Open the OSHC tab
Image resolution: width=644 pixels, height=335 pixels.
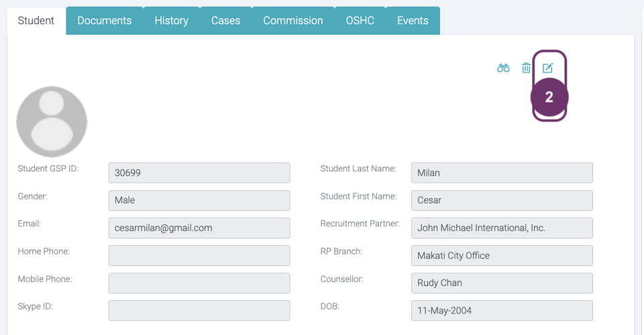tap(360, 21)
